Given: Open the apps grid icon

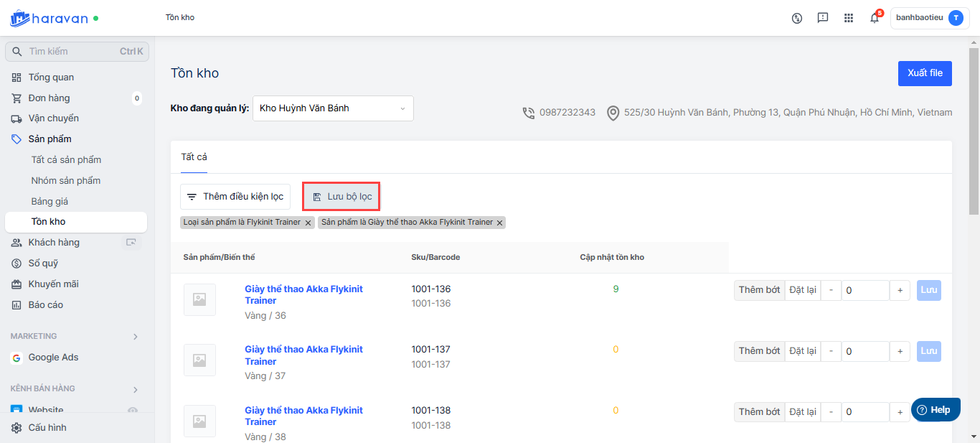Looking at the screenshot, I should (849, 19).
